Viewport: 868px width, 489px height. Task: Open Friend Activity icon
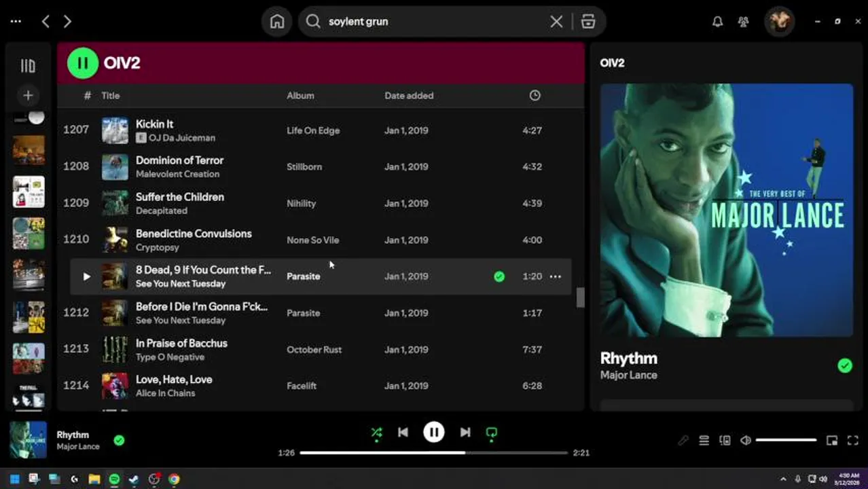743,22
